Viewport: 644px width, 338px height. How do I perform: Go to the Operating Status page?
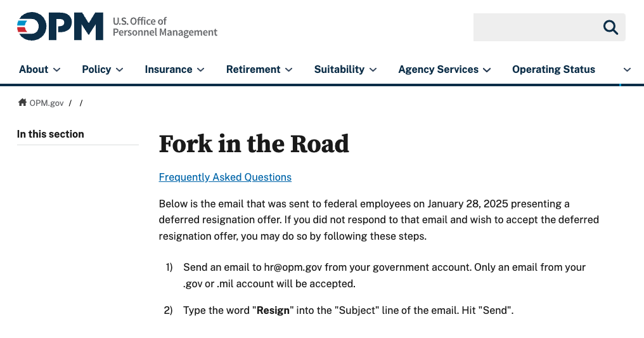(x=553, y=70)
